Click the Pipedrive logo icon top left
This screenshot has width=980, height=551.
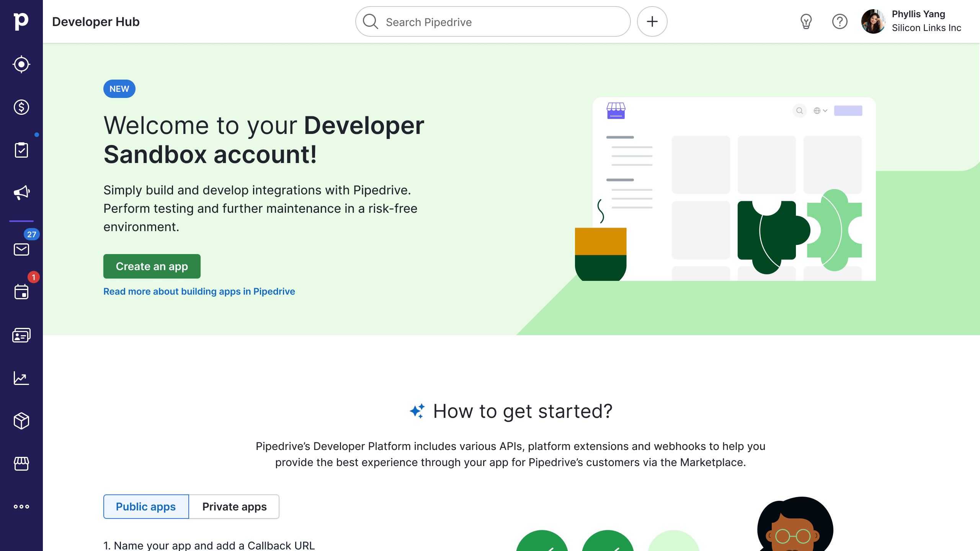pos(21,21)
